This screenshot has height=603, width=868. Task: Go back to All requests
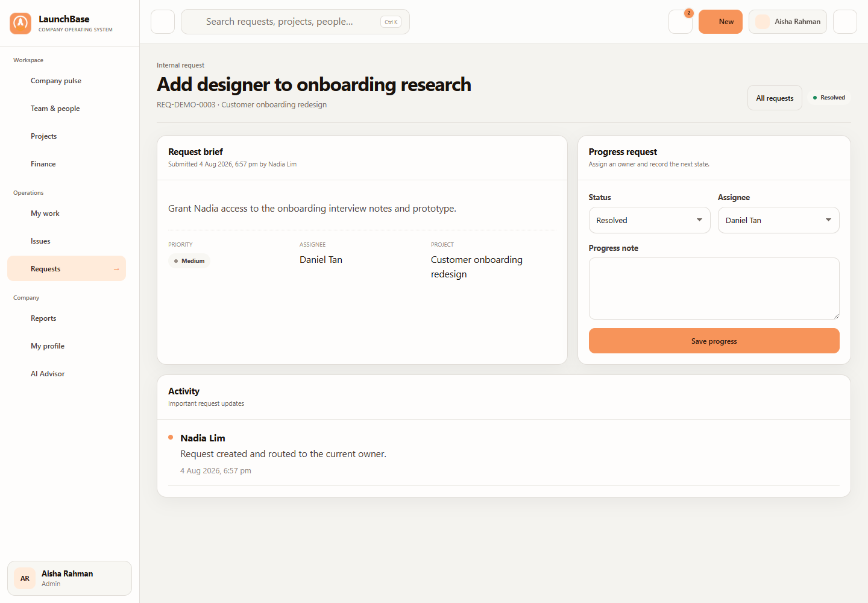[x=775, y=98]
